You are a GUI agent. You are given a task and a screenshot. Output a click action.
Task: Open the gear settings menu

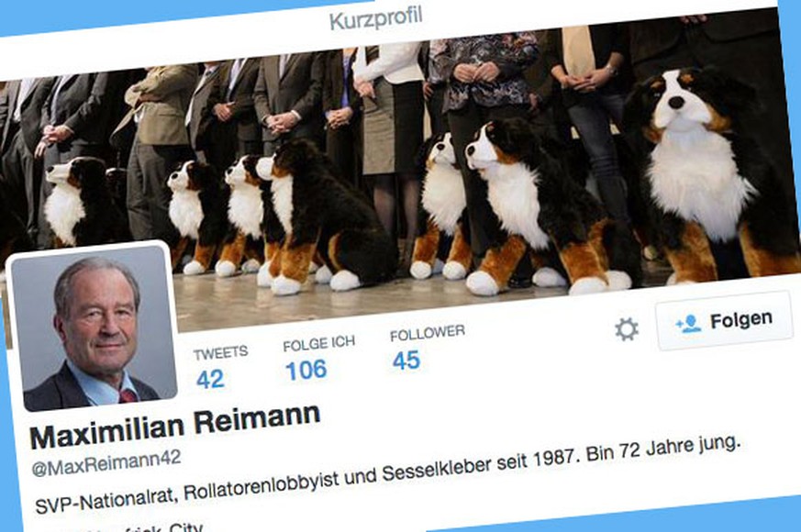click(627, 329)
